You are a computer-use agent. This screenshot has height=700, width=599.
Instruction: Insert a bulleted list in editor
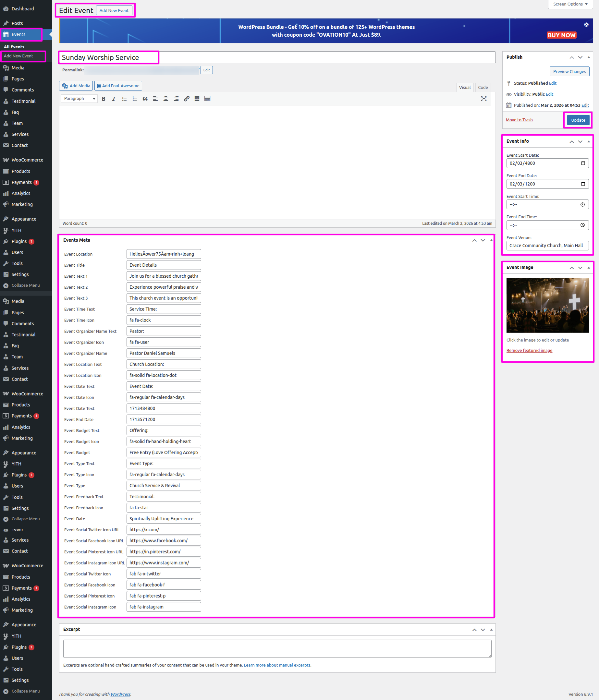pos(124,99)
